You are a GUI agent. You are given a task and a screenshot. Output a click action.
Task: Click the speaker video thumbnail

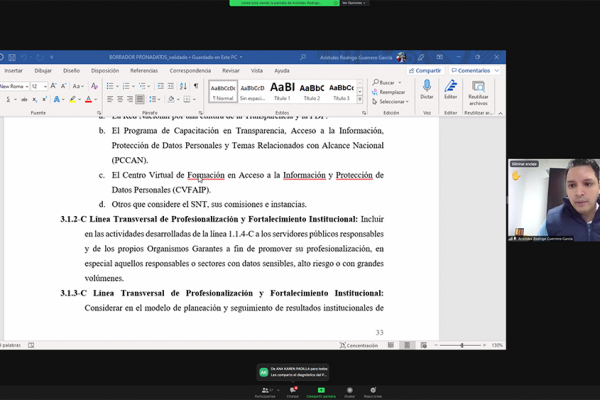point(554,200)
